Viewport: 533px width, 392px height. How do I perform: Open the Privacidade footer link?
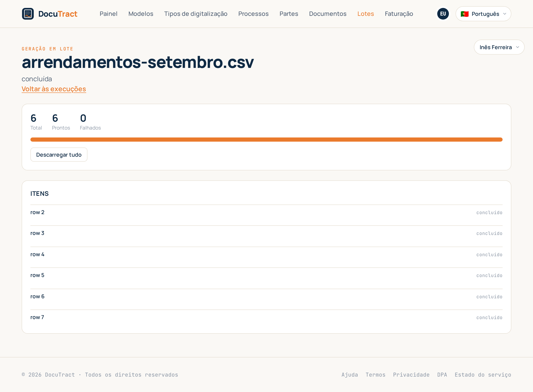(x=411, y=375)
